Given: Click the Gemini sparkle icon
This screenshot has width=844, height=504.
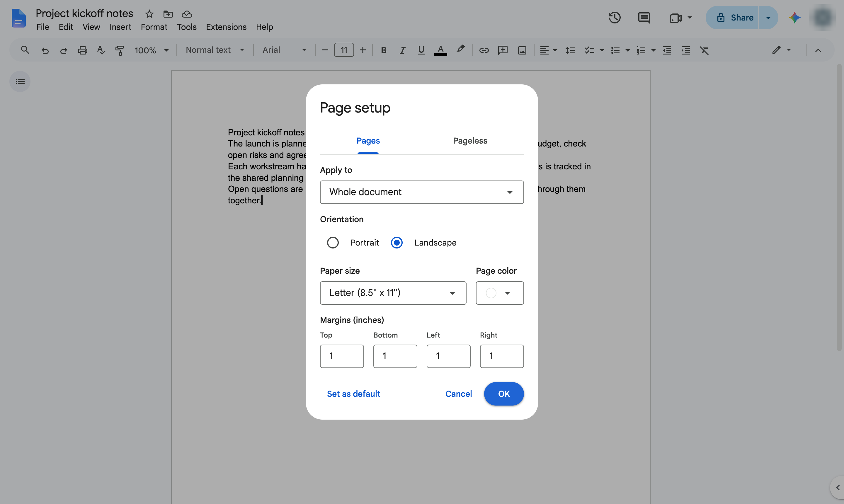Looking at the screenshot, I should [794, 18].
